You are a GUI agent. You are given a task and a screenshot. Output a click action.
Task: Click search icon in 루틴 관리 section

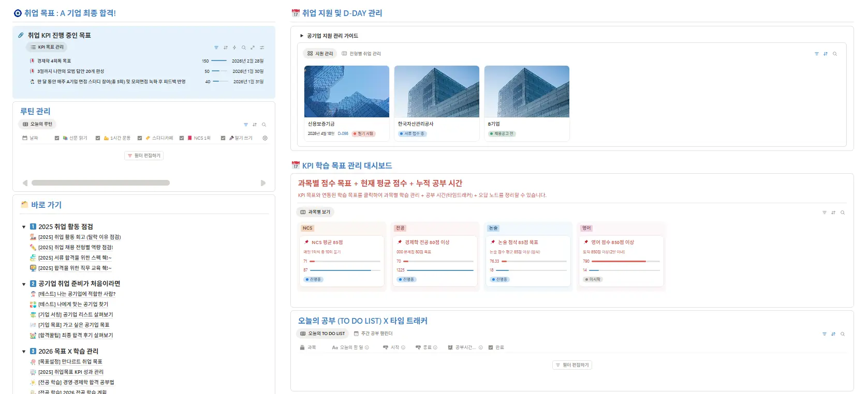click(264, 125)
